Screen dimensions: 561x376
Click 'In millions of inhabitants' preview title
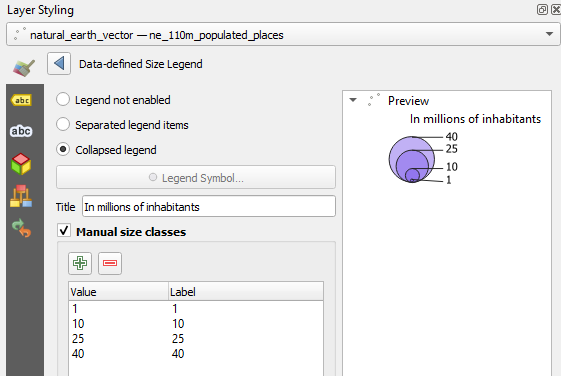point(475,119)
